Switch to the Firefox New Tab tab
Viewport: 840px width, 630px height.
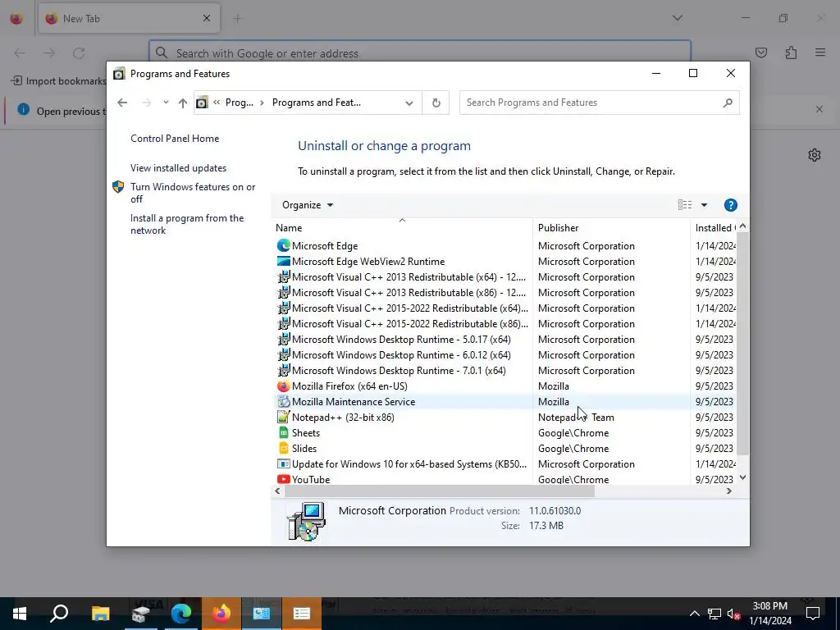(129, 18)
